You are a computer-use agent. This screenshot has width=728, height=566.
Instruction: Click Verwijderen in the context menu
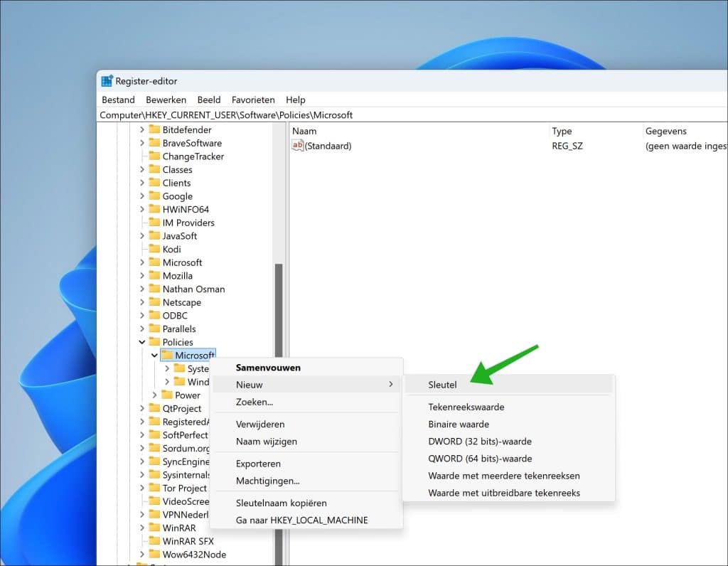pyautogui.click(x=306, y=424)
